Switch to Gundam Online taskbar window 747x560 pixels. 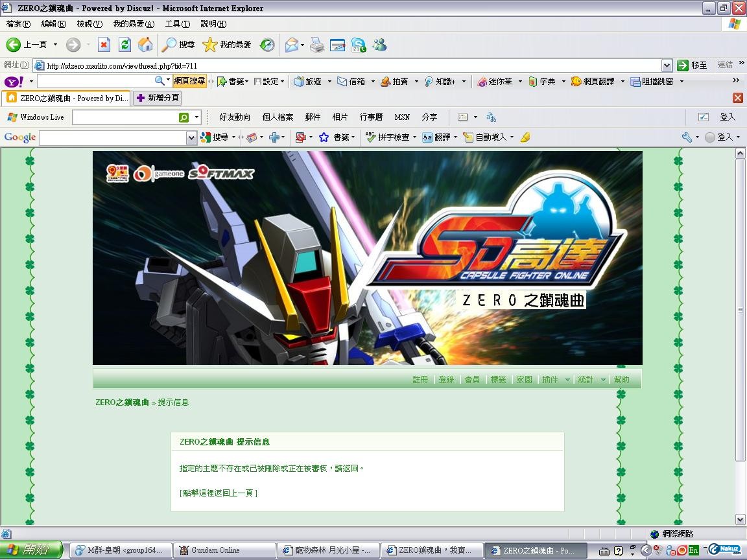[224, 550]
